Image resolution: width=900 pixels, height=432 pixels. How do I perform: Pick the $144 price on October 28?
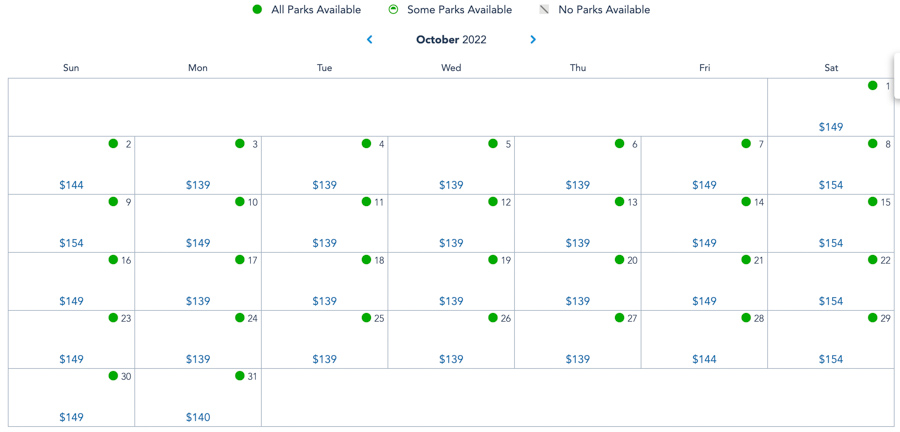(x=704, y=359)
